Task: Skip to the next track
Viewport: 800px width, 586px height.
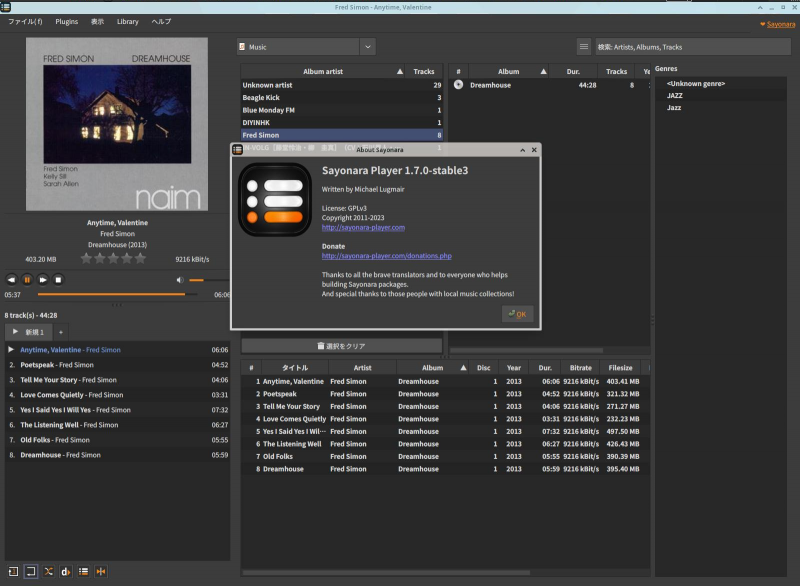Action: point(43,280)
